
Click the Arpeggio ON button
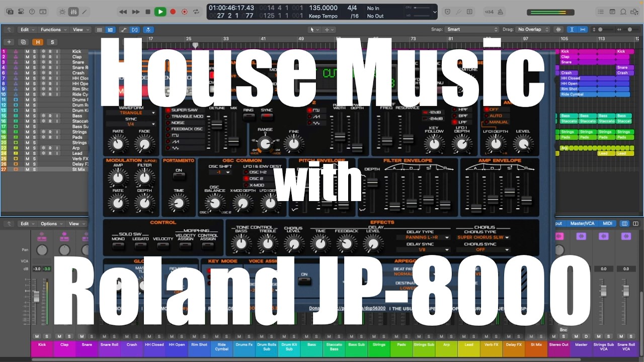[304, 281]
